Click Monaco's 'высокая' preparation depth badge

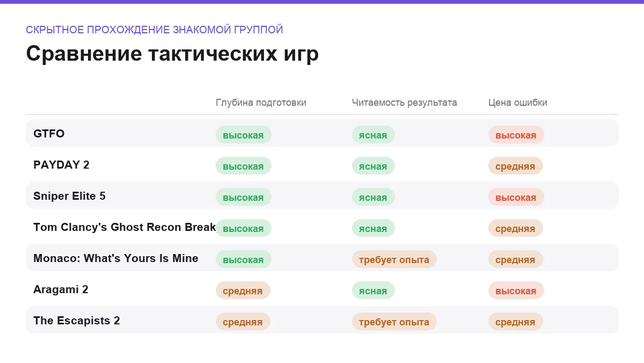click(244, 259)
